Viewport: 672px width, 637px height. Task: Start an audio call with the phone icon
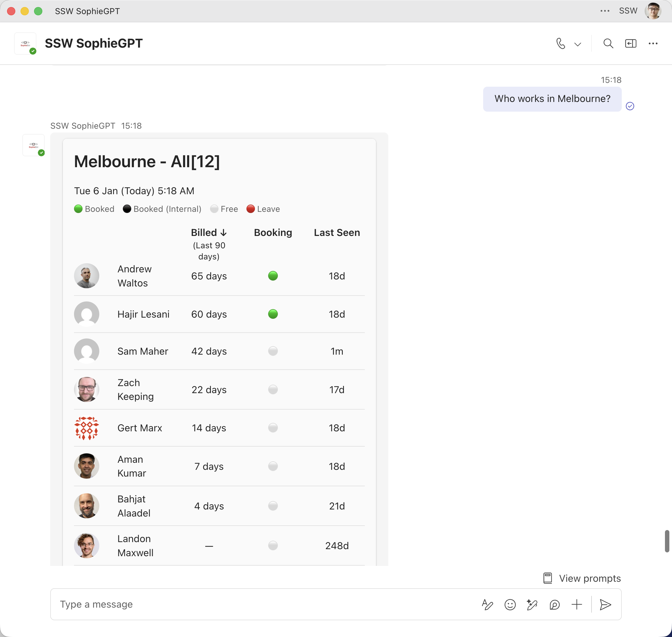point(561,43)
